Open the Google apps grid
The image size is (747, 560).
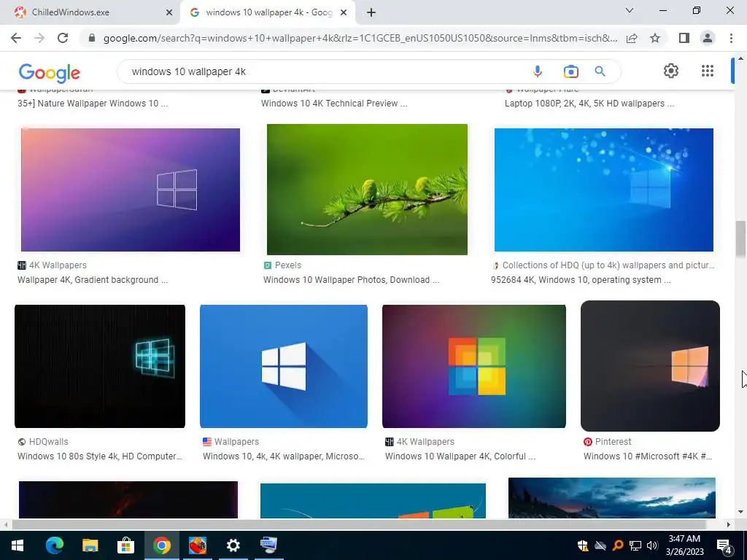tap(708, 71)
